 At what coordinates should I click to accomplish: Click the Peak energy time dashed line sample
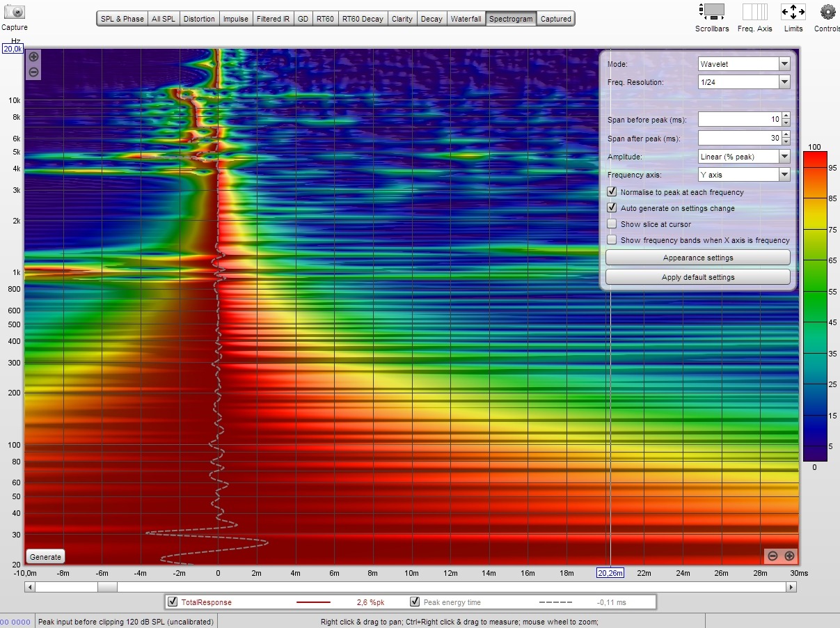coord(555,602)
